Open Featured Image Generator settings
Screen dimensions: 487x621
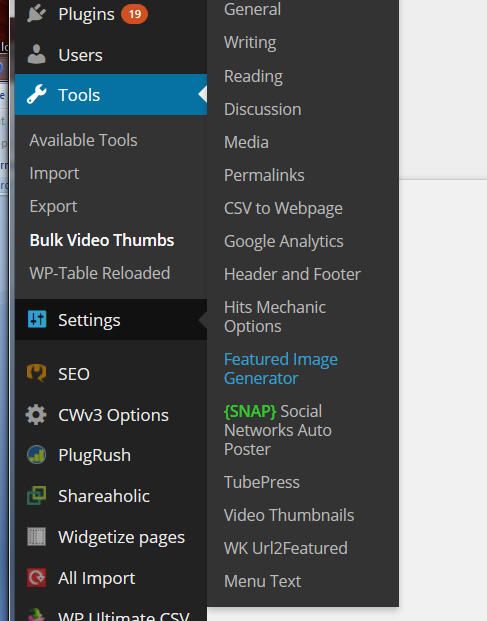[281, 369]
